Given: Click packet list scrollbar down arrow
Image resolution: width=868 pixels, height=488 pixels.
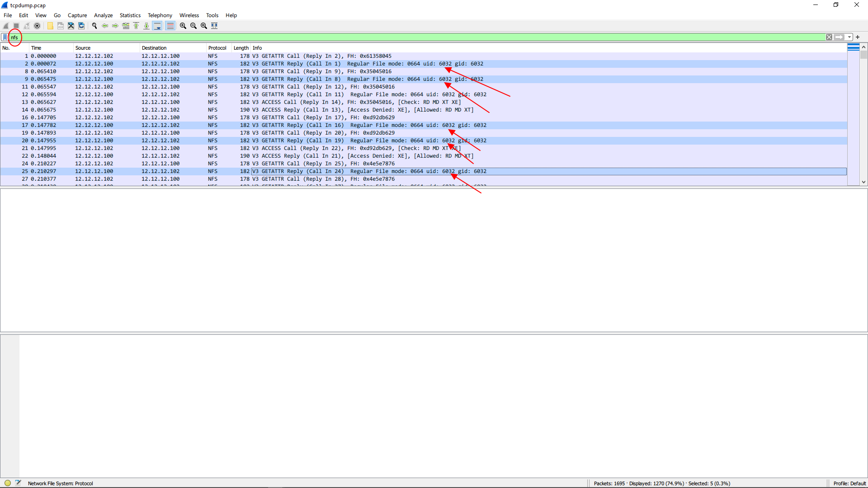Looking at the screenshot, I should 863,182.
